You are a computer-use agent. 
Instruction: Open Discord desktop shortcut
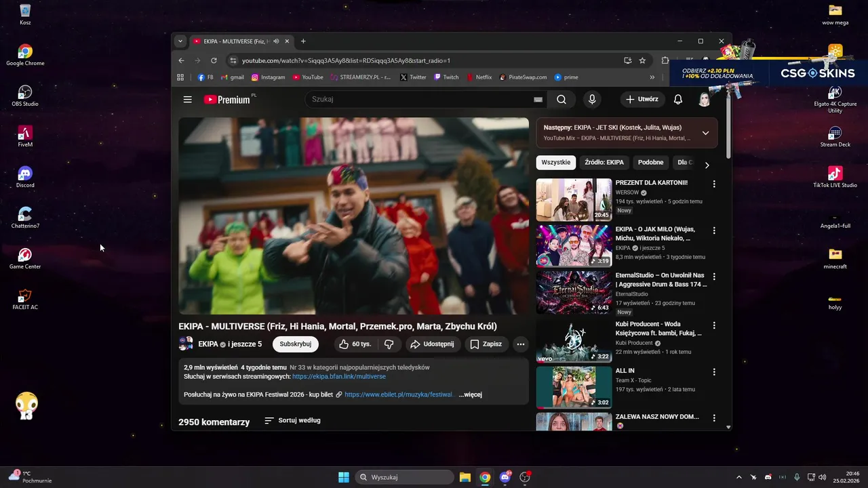(25, 177)
